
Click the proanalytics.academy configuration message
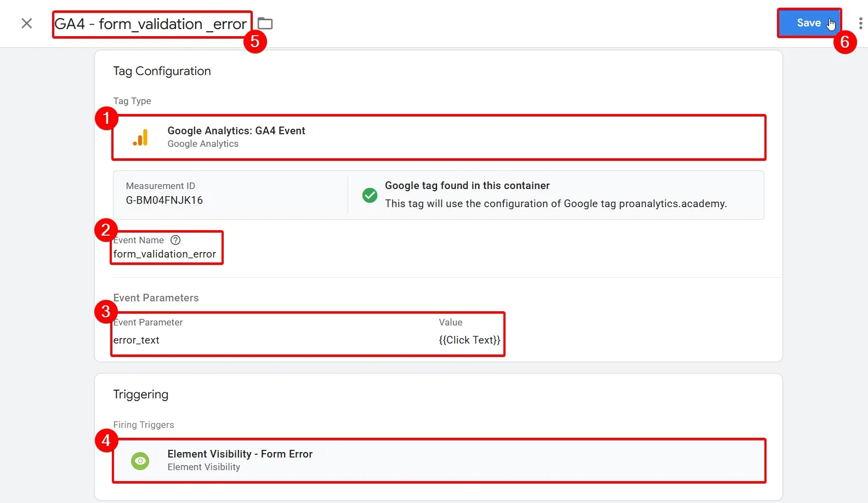click(556, 204)
